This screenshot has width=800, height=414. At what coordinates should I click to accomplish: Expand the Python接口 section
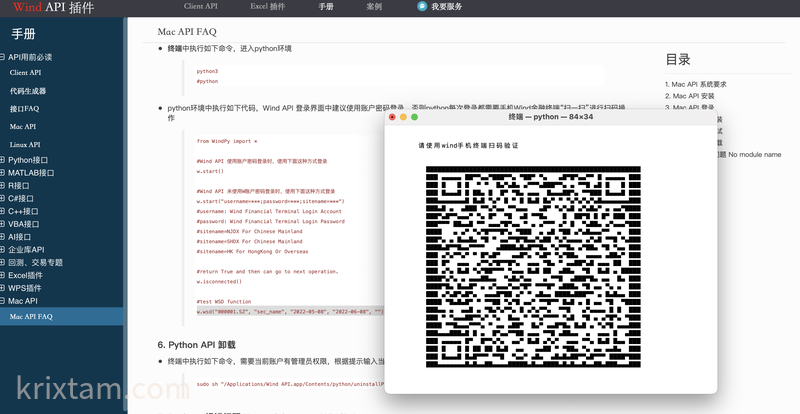(x=3, y=160)
